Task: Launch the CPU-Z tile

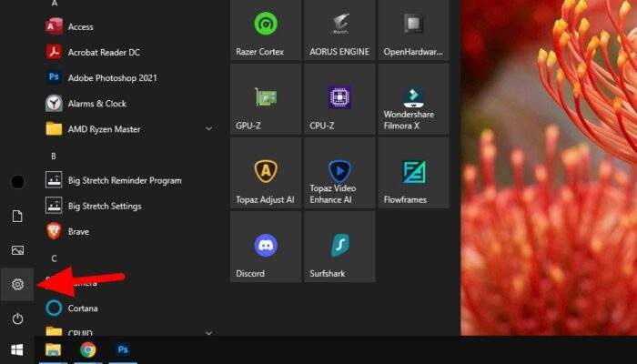Action: [x=339, y=98]
